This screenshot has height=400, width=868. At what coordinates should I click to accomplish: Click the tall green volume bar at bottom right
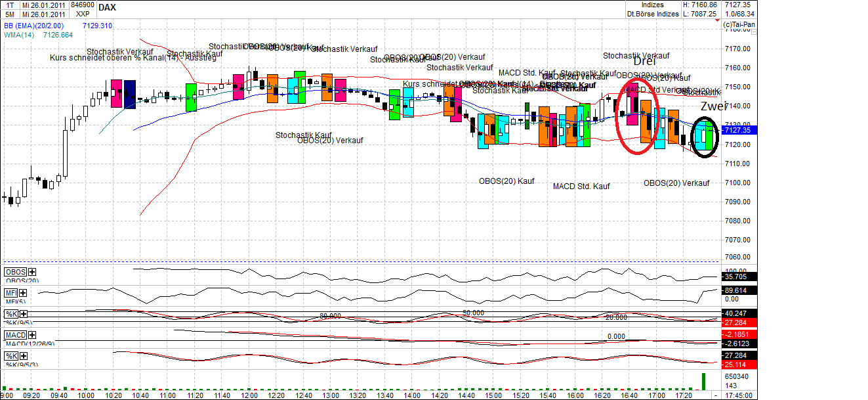pos(703,381)
